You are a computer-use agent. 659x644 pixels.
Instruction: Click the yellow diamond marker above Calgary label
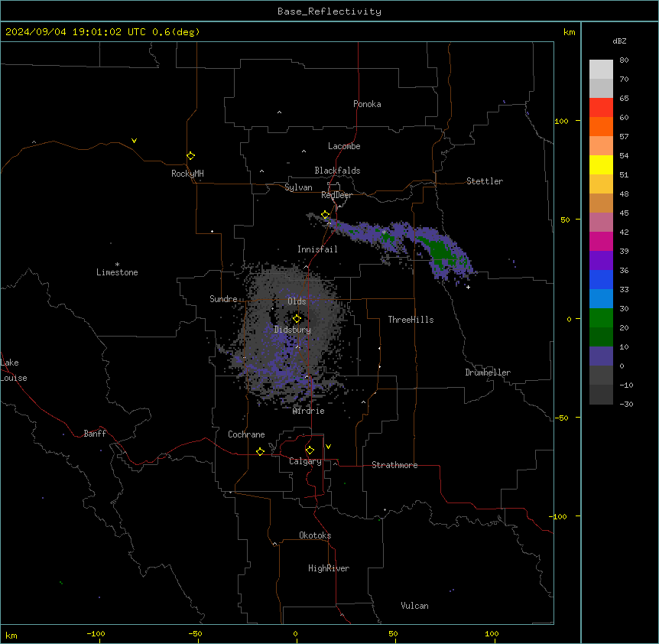point(310,450)
